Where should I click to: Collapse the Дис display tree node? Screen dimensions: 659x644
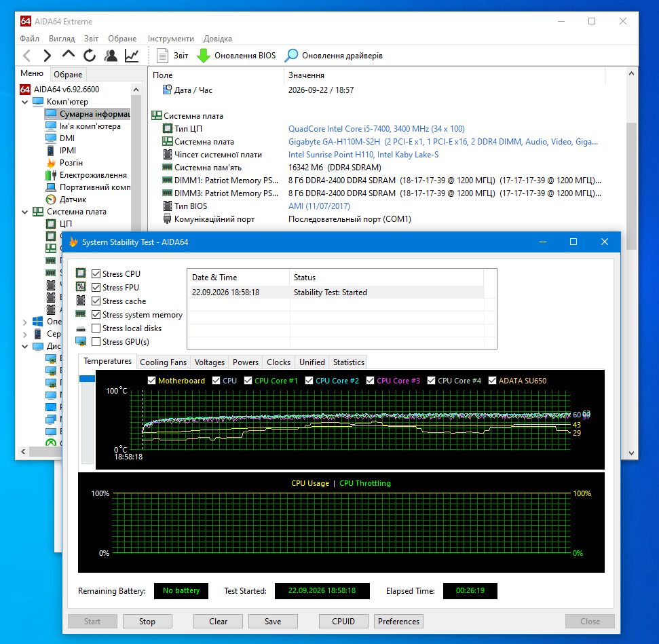[25, 346]
